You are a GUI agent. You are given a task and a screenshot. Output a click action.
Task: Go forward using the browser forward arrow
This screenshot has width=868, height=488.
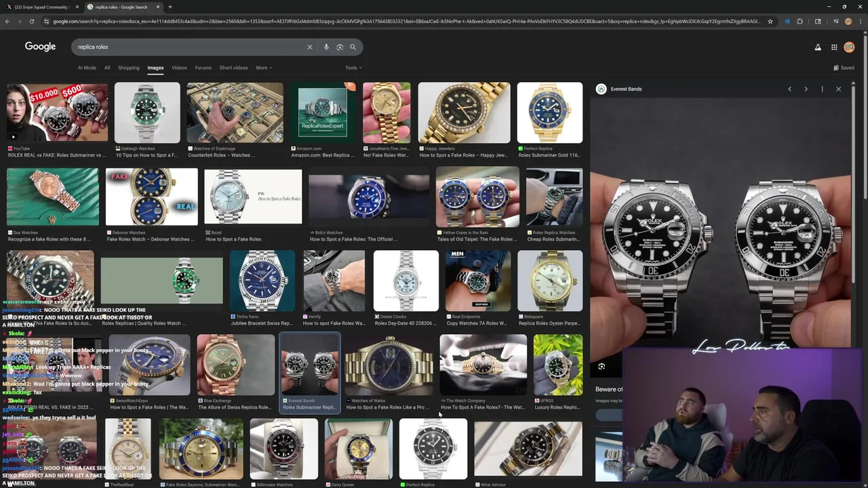[19, 21]
